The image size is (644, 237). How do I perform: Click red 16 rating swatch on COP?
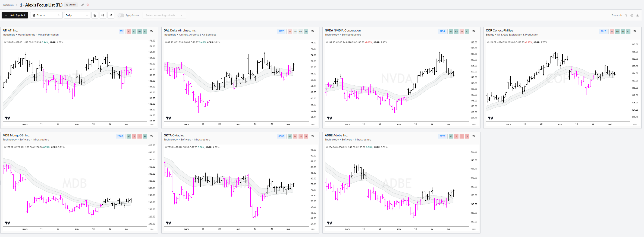[612, 31]
